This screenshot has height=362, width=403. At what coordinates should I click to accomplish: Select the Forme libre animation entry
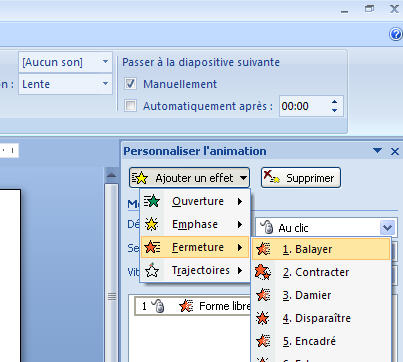point(193,306)
